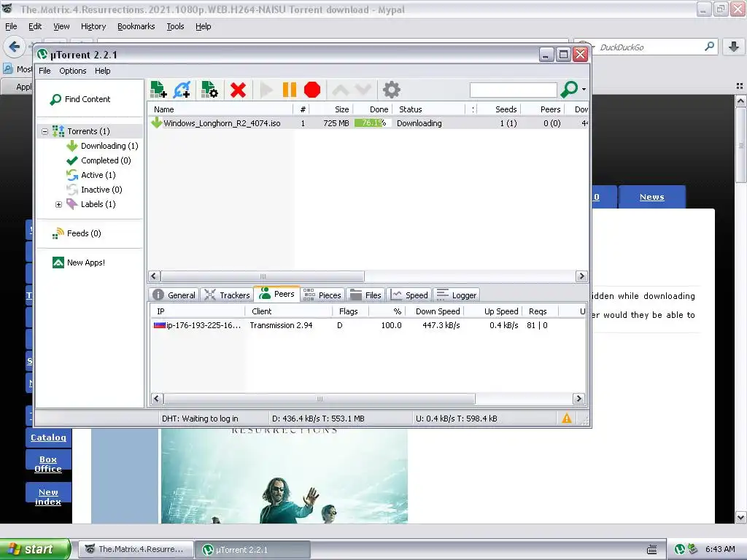Sort torrents by the Seeds column
This screenshot has height=560, width=747.
pos(499,109)
